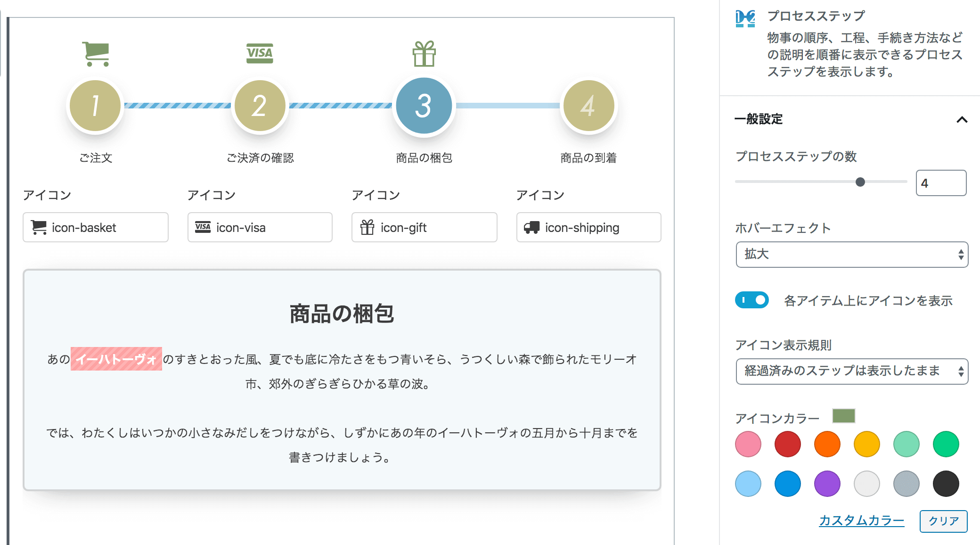Viewport: 980px width, 545px height.
Task: Toggle the 各アイテム上にアイコンを表示 switch
Action: pyautogui.click(x=752, y=300)
